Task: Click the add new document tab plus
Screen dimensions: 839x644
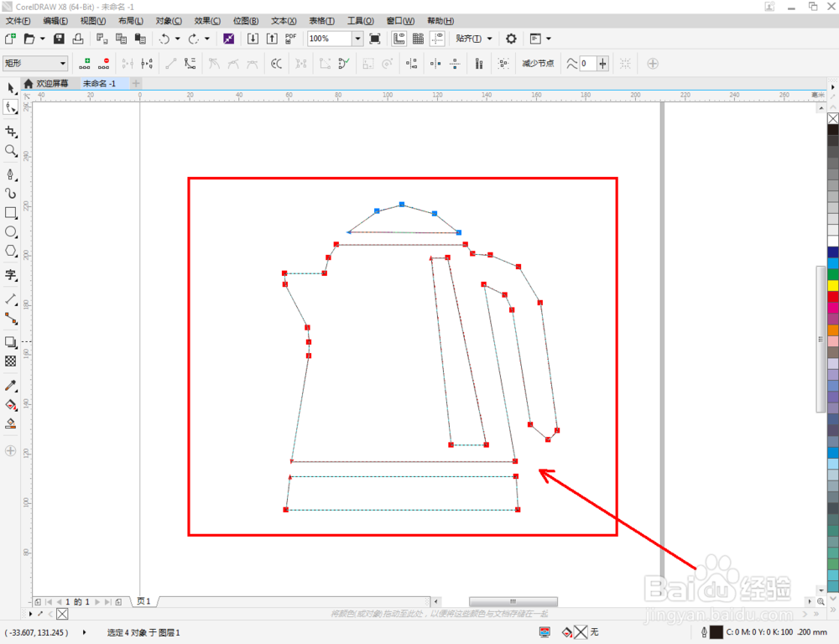Action: pos(136,84)
